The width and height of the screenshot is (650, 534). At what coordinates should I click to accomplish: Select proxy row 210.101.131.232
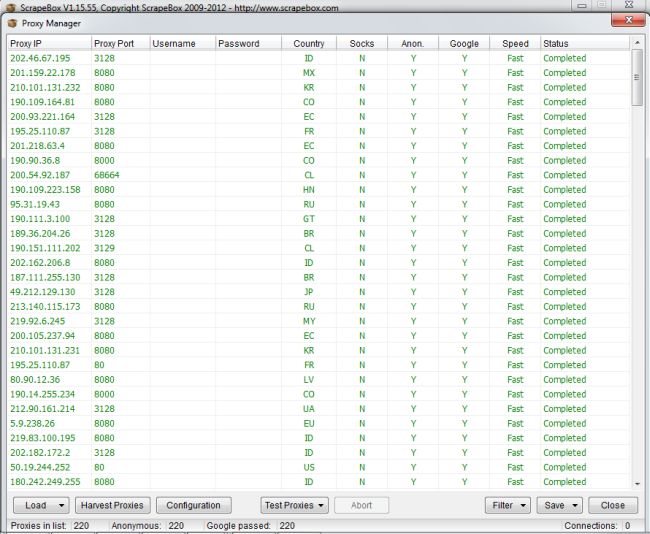coord(319,87)
